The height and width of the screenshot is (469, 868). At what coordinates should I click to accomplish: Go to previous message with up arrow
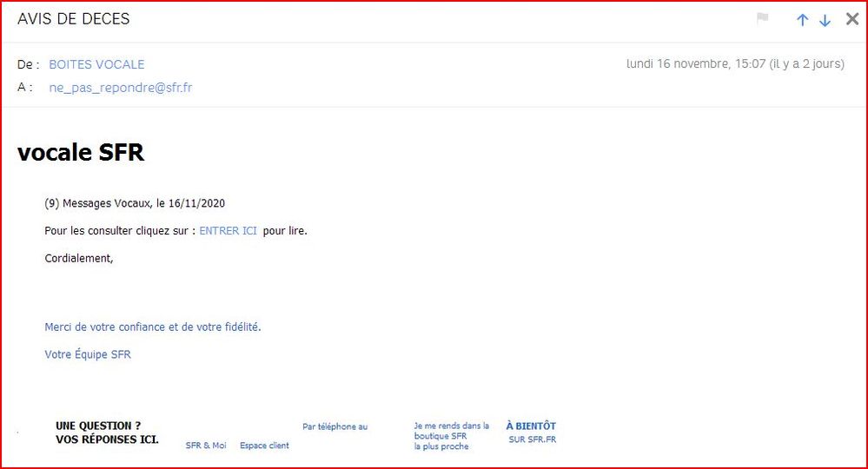(x=803, y=20)
